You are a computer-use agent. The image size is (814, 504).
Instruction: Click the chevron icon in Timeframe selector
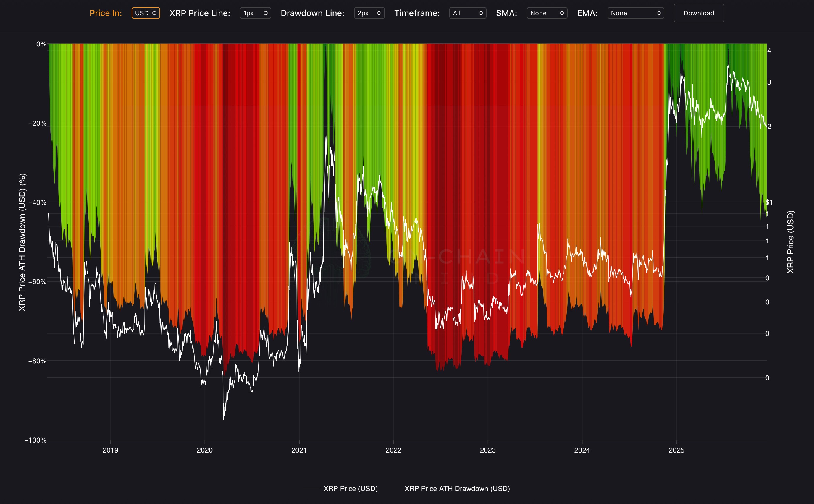point(481,13)
